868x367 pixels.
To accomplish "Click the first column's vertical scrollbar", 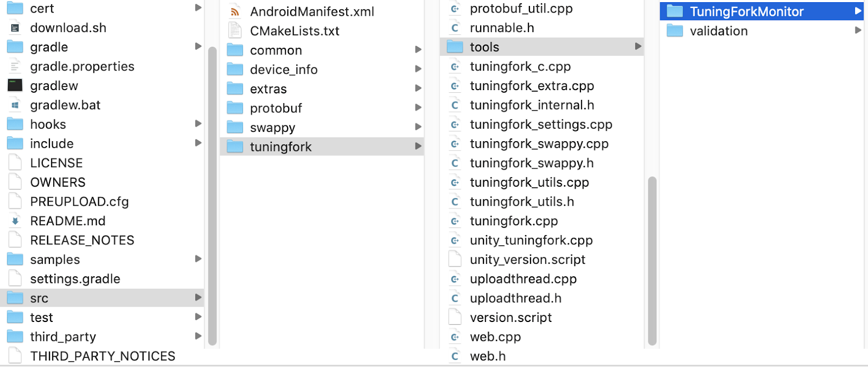I will (212, 195).
